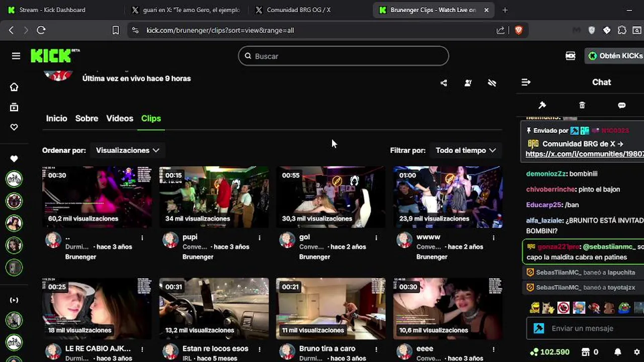Click the blue hammer badge in message box
This screenshot has width=644, height=362.
point(539,328)
